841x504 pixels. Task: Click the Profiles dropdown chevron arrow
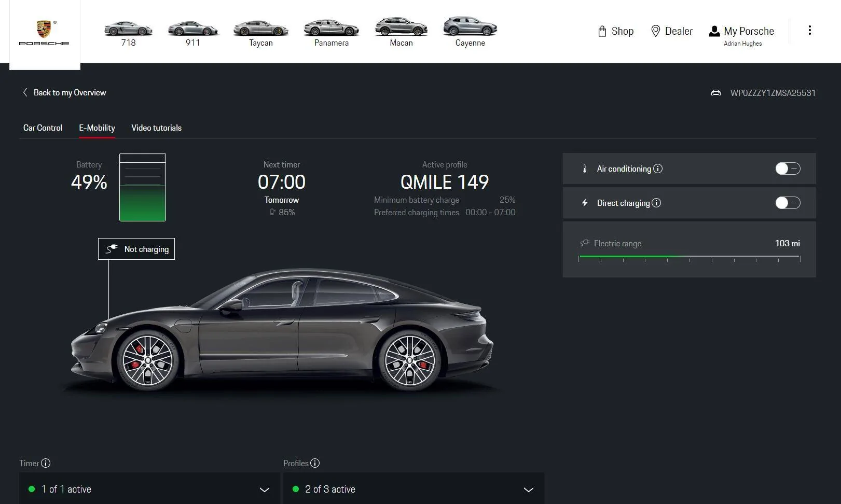point(528,489)
